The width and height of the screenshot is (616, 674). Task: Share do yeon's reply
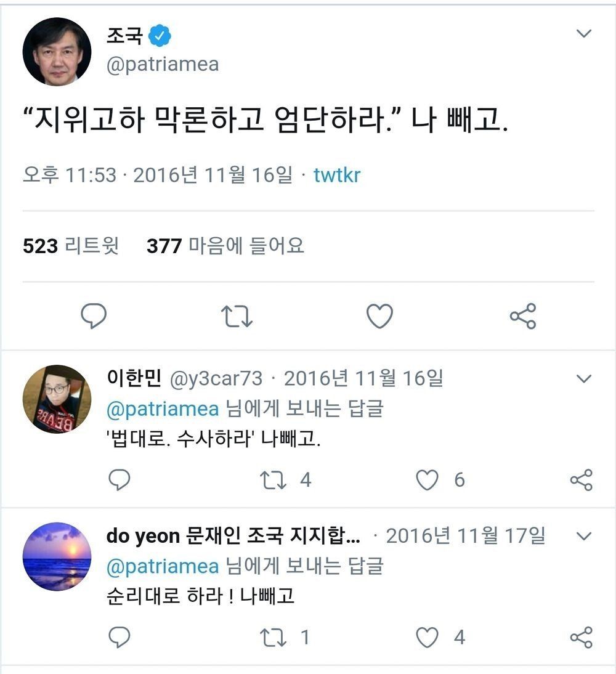pos(581,638)
